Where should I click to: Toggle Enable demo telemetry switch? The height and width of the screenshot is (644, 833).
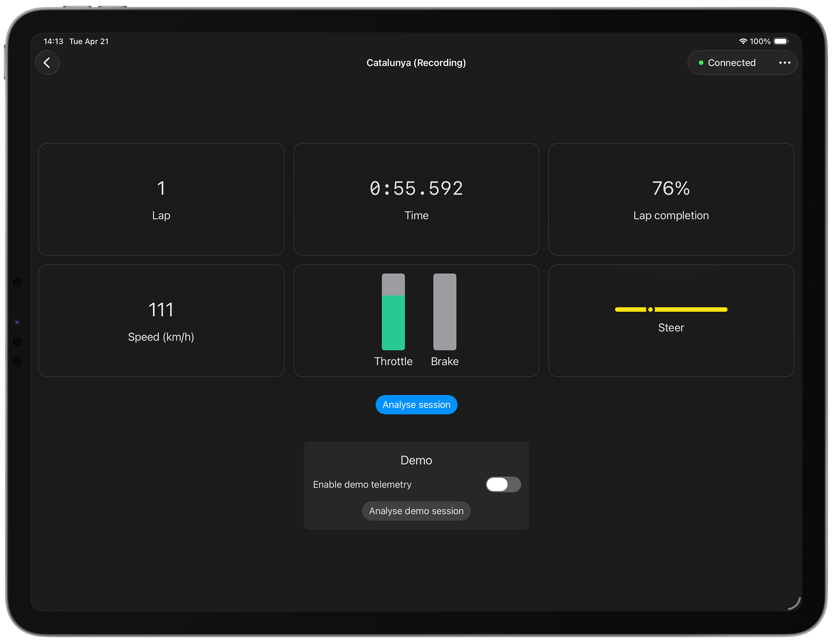[x=503, y=484]
